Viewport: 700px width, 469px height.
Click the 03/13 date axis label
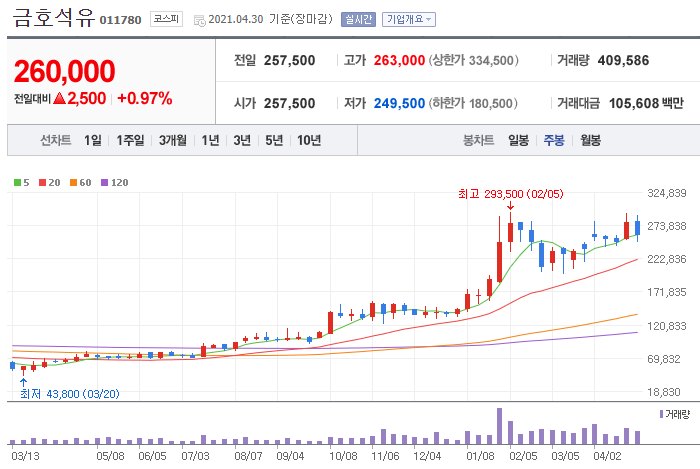tap(25, 456)
